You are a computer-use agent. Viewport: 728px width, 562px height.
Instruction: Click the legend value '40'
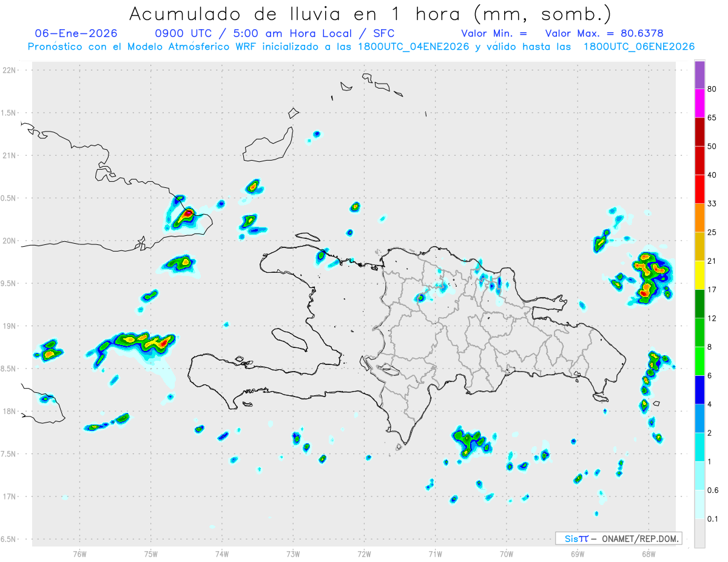coord(712,175)
